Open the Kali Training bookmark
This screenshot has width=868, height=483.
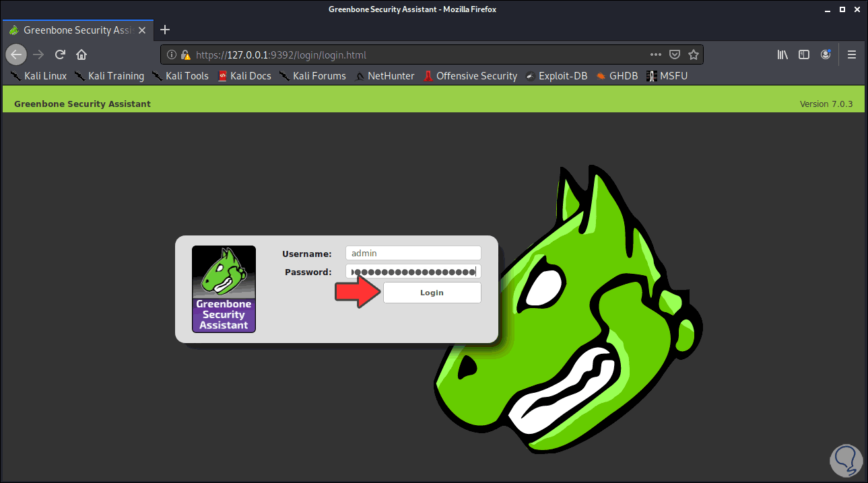[x=109, y=76]
